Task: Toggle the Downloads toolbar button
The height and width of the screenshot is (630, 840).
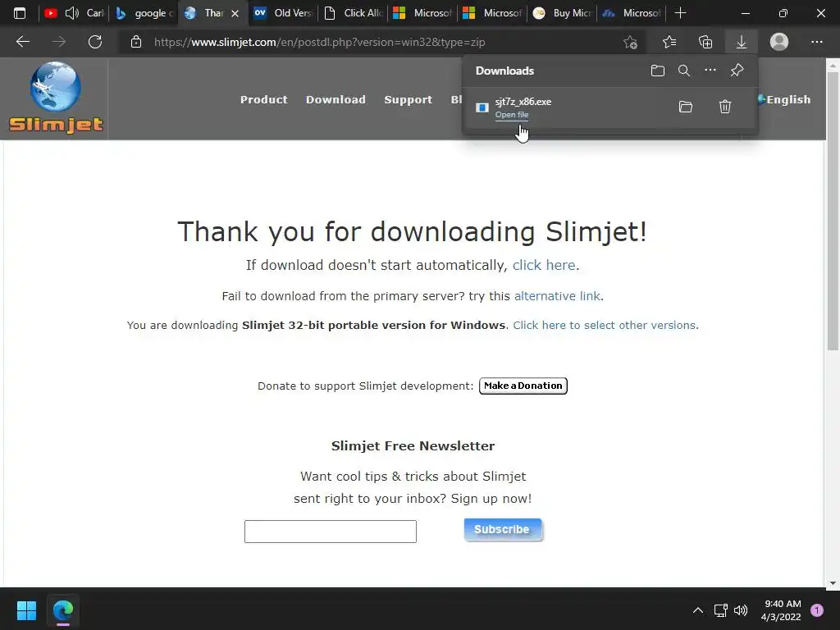Action: click(742, 42)
